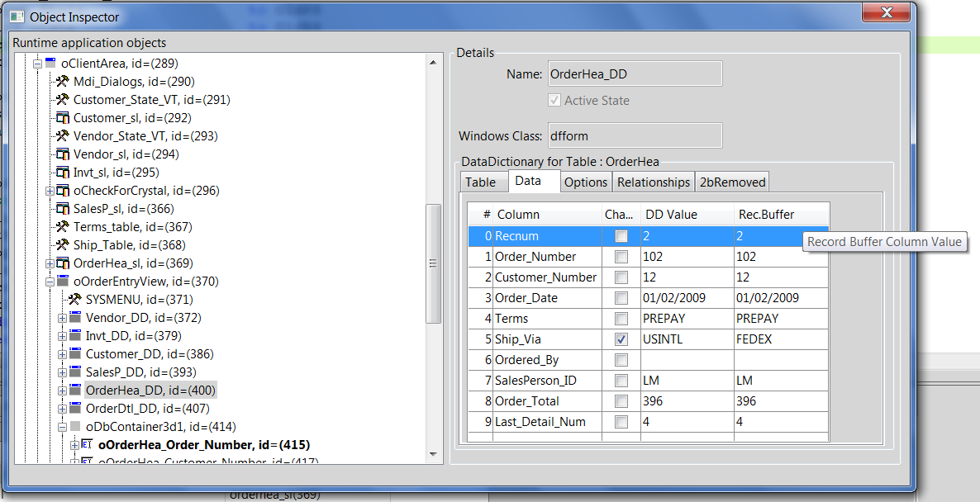This screenshot has width=980, height=502.
Task: Click the SYSMENU hammer icon
Action: tap(74, 300)
